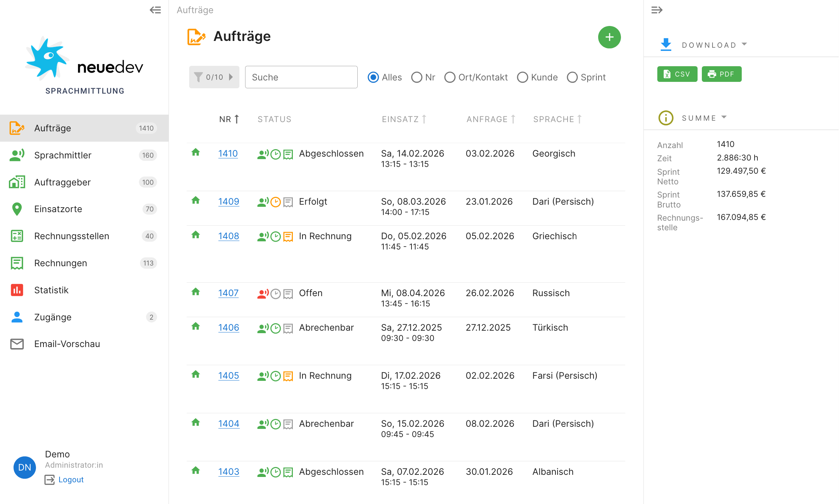839x504 pixels.
Task: Click the Aufträge icon next to the page title
Action: [196, 37]
